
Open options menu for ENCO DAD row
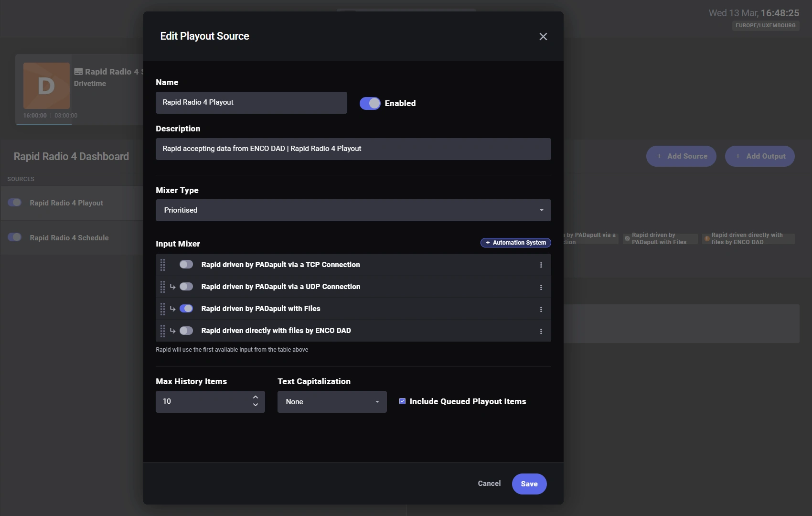541,331
